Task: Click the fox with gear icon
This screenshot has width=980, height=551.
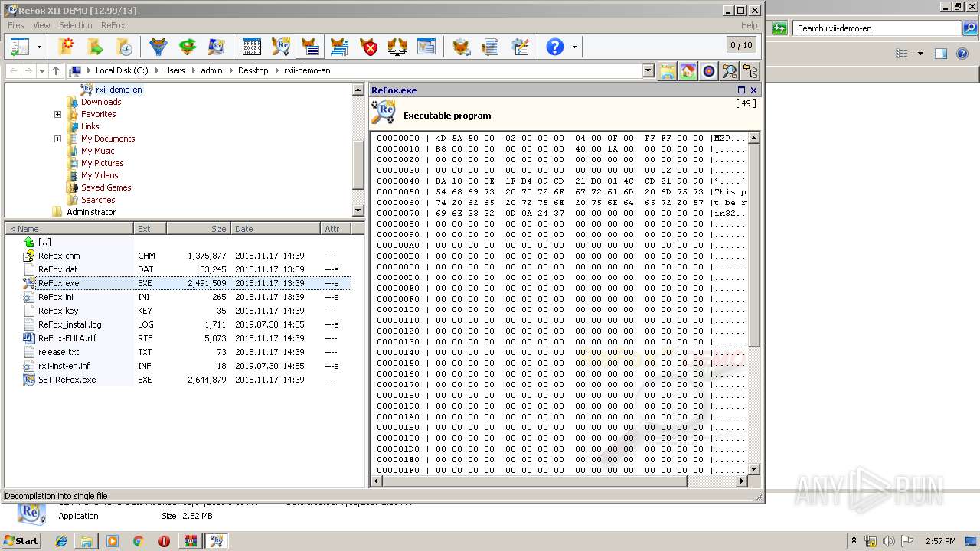Action: (461, 47)
